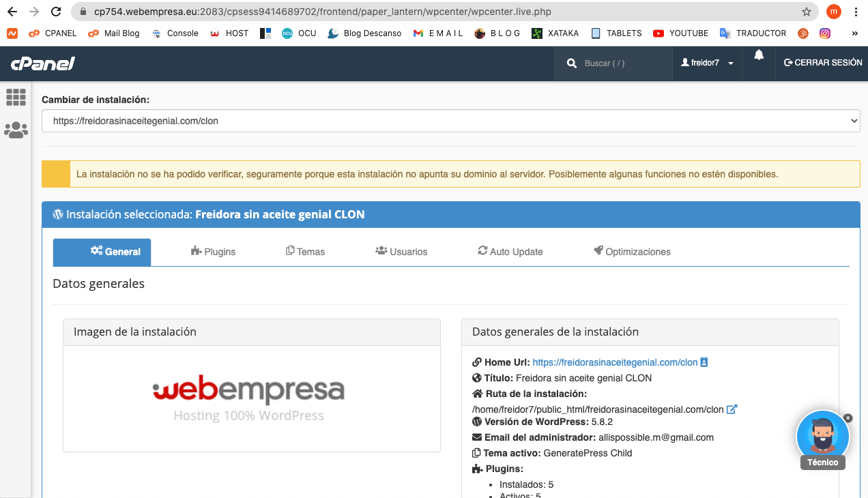Open the E M A I L Gmail bookmark
Screen dimensions: 868x498
[438, 33]
